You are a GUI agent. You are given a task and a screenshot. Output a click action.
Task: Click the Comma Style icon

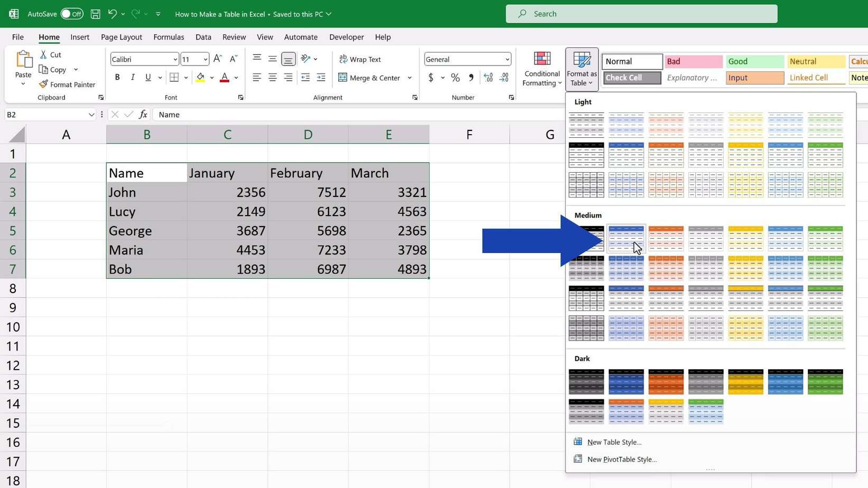(471, 78)
